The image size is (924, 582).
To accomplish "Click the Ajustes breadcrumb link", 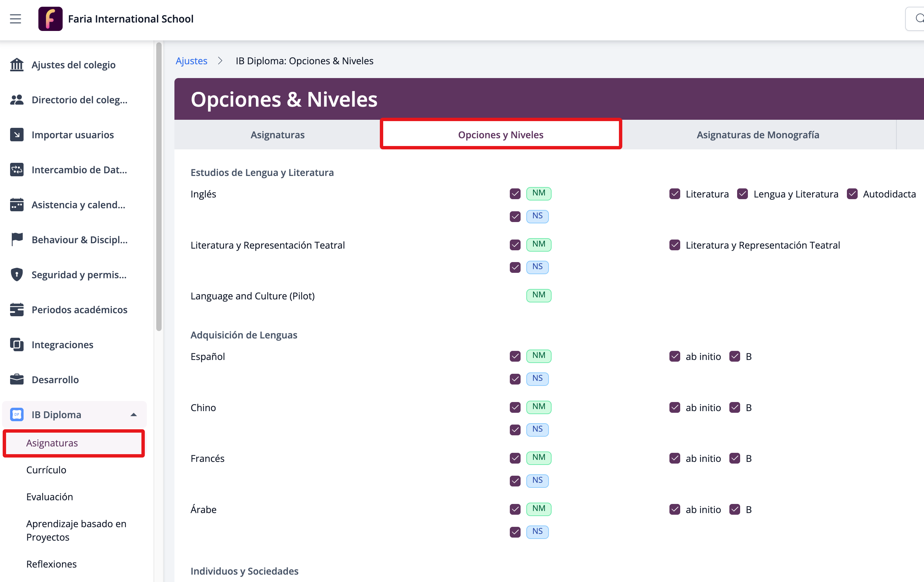I will [191, 61].
